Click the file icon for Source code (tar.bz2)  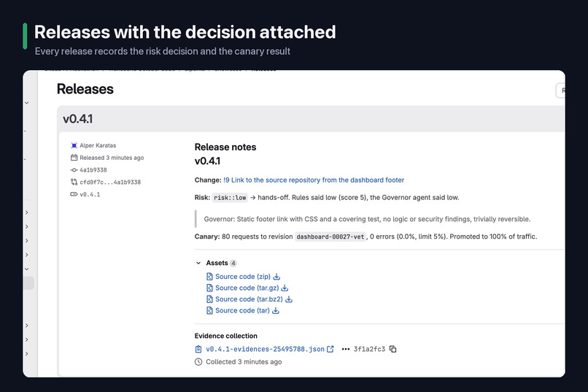209,299
